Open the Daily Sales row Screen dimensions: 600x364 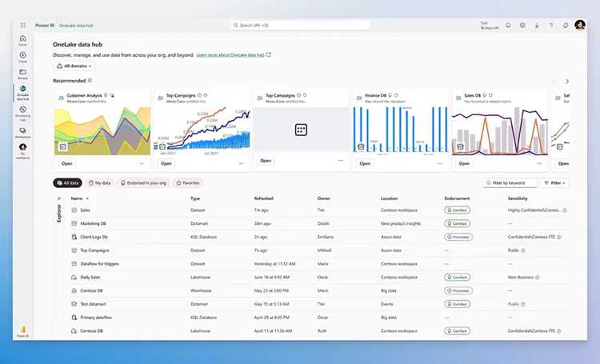[319, 277]
